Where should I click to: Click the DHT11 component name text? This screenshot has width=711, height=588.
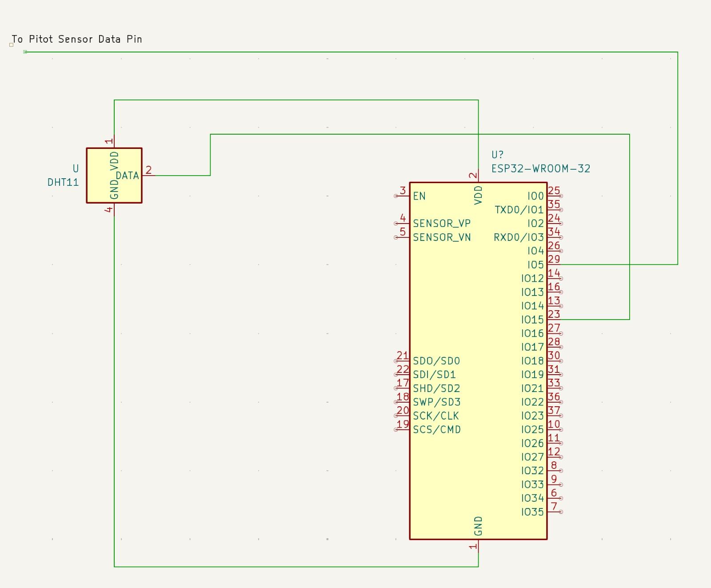point(63,182)
